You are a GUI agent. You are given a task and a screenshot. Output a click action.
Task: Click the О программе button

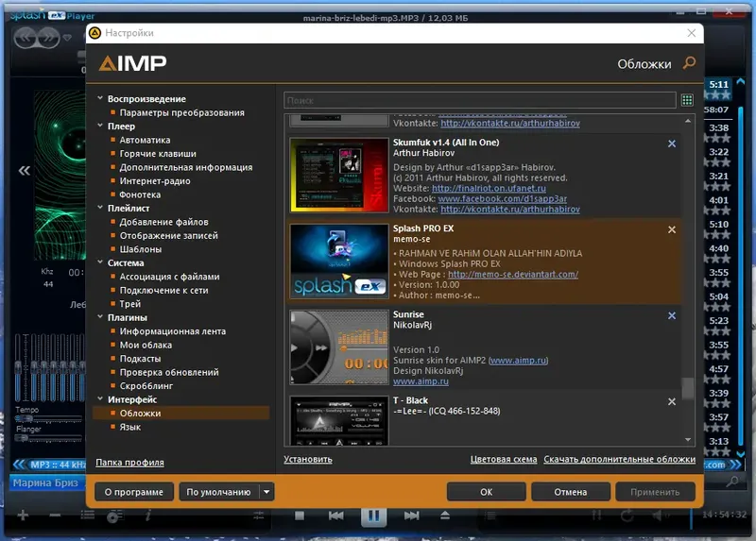(133, 492)
